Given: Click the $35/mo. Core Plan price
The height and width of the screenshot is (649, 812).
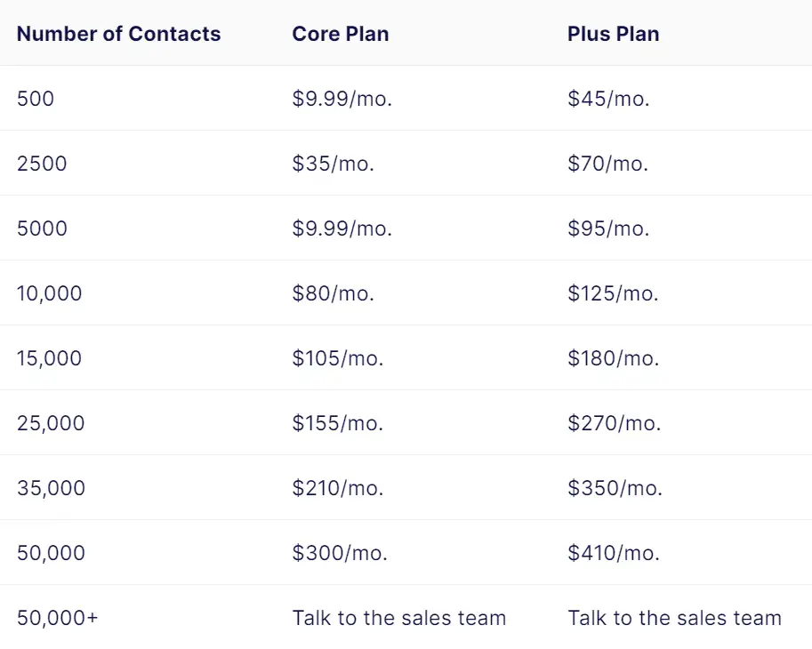Looking at the screenshot, I should point(333,164).
